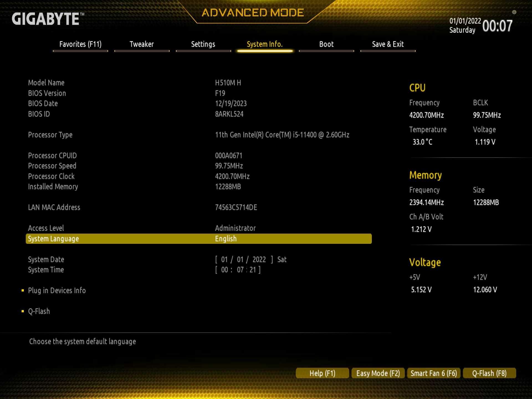Image resolution: width=532 pixels, height=399 pixels.
Task: Click the header date 01/01/2022 Saturday
Action: [465, 25]
